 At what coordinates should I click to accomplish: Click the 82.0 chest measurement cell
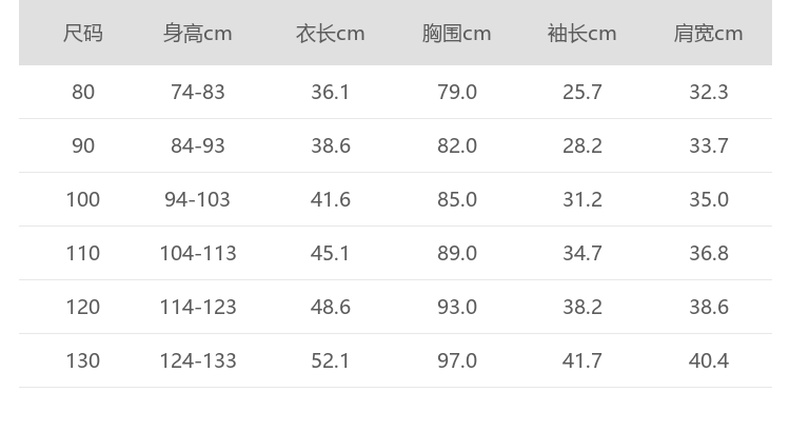[x=457, y=146]
